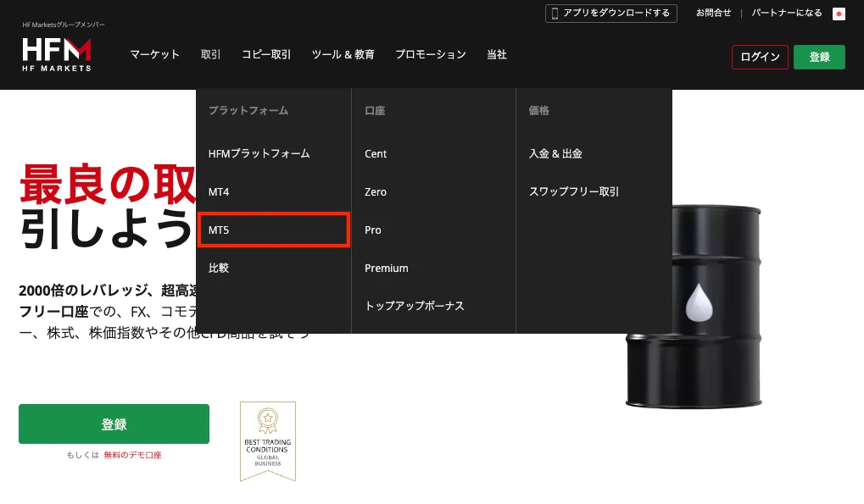The height and width of the screenshot is (504, 864).
Task: Click the HFM HF Markets logo
Action: 56,54
